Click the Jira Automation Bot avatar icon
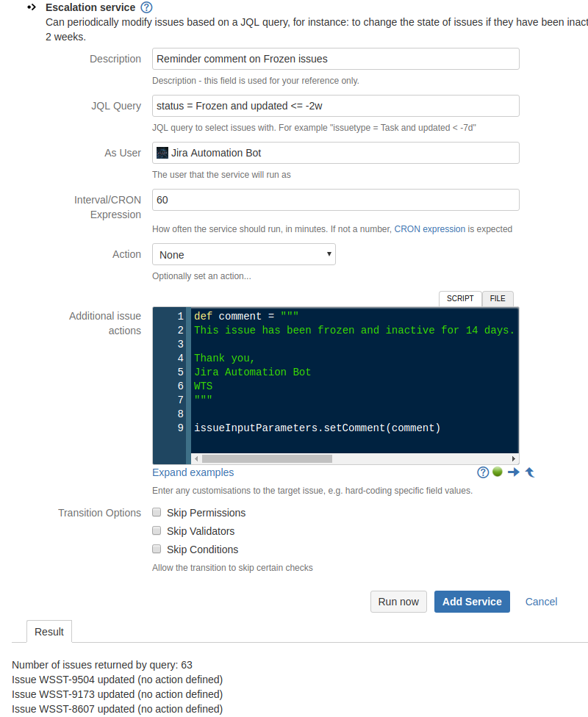 (x=162, y=153)
